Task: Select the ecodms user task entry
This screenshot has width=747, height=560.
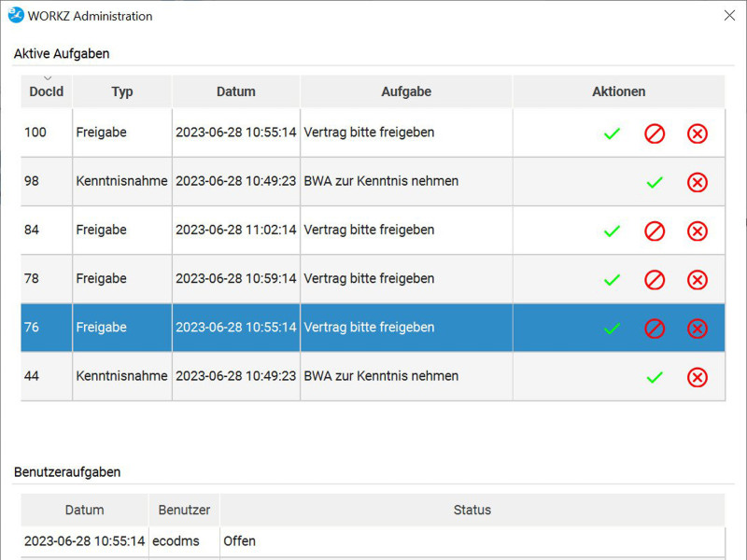Action: [373, 541]
